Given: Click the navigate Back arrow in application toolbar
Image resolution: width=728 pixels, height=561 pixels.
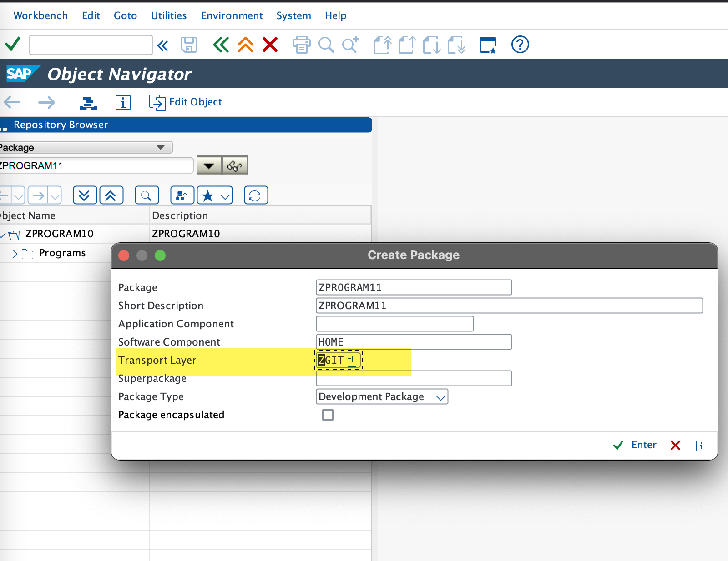Looking at the screenshot, I should pyautogui.click(x=12, y=102).
